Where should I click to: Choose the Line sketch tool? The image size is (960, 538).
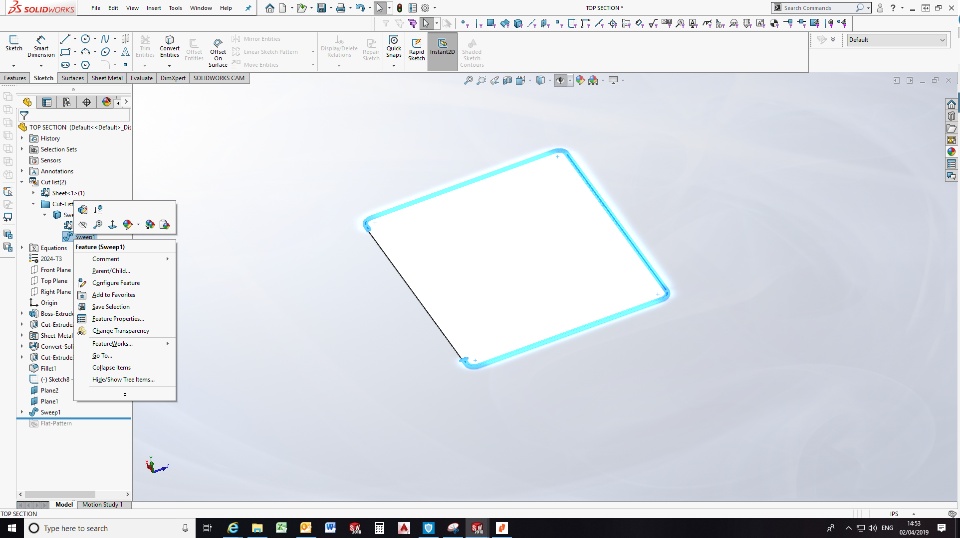pyautogui.click(x=65, y=39)
